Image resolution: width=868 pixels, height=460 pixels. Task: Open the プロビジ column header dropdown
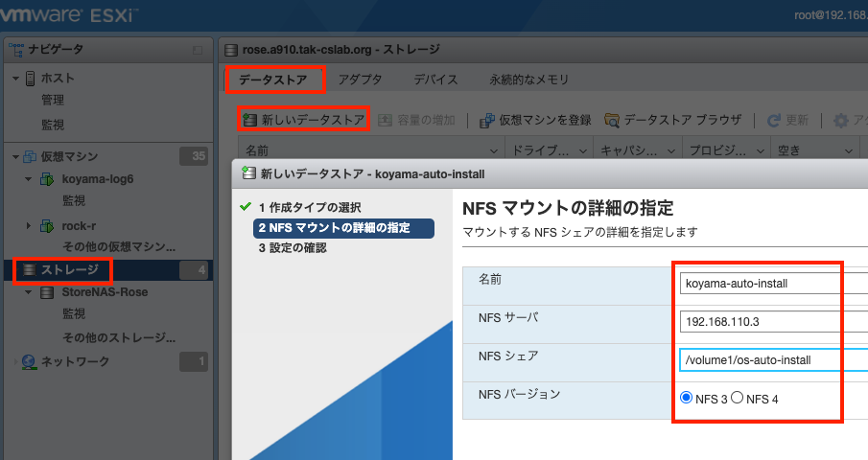coord(761,151)
